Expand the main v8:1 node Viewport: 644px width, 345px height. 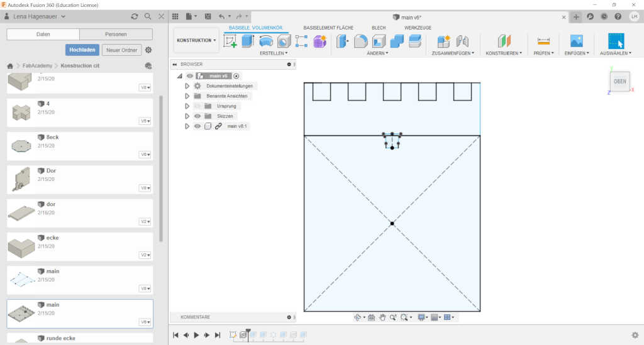point(187,126)
